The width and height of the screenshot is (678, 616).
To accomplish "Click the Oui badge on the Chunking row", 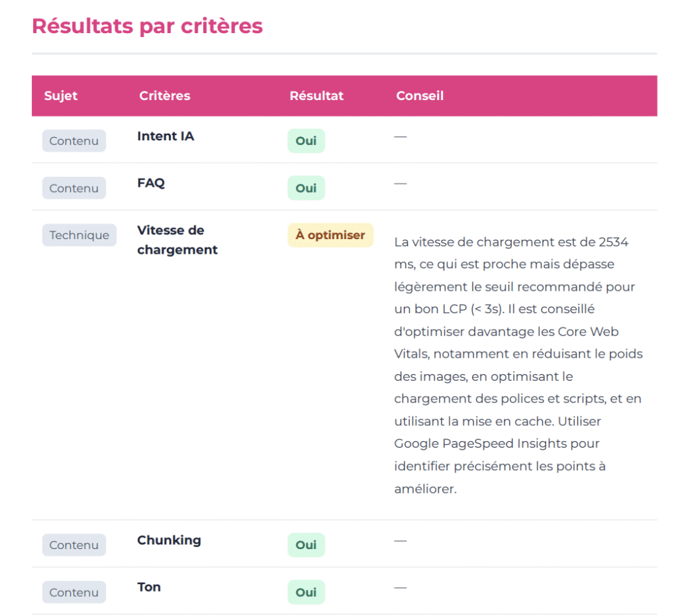I will pos(306,544).
